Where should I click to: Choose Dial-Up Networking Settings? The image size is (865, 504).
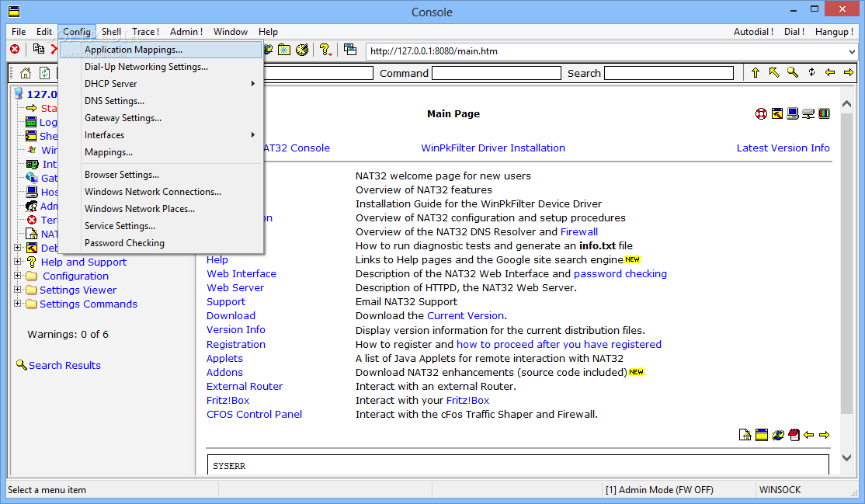(161, 67)
